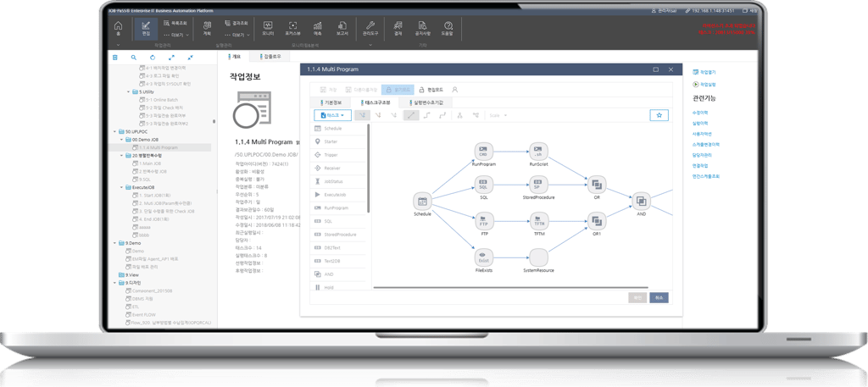Open the 포커스뷰 focus view tool
Screen dimensions: 868x387
tap(292, 28)
